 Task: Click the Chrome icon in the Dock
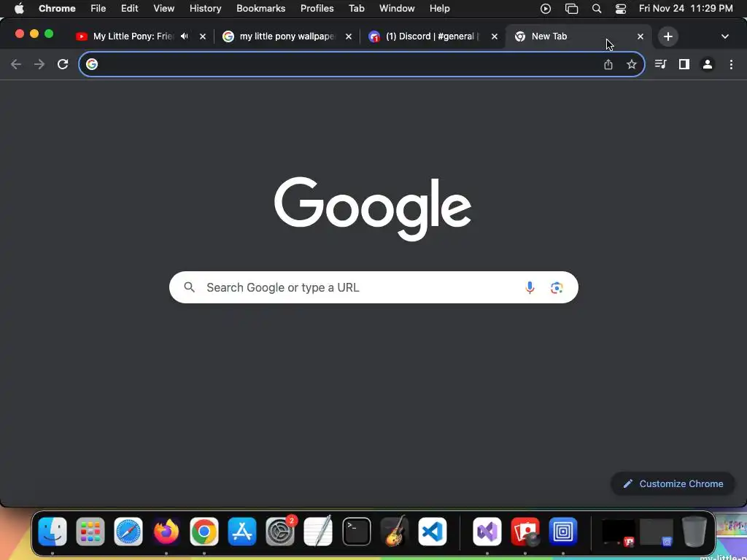(x=204, y=532)
